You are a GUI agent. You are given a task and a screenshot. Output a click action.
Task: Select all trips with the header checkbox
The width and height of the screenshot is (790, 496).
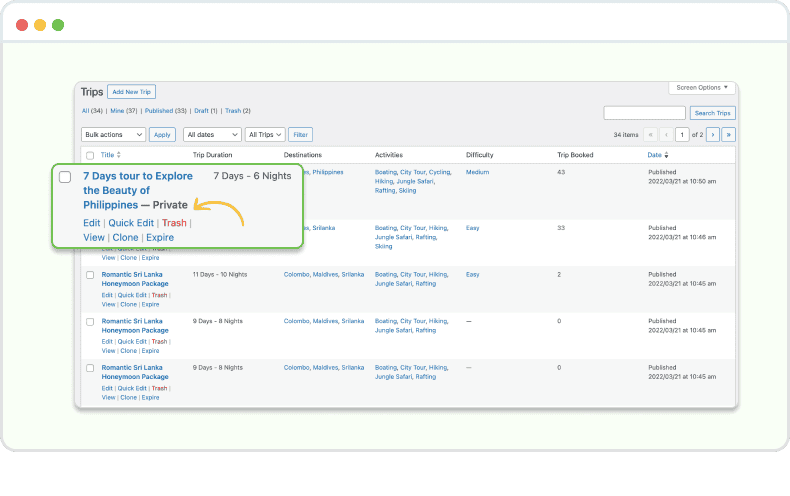(90, 155)
